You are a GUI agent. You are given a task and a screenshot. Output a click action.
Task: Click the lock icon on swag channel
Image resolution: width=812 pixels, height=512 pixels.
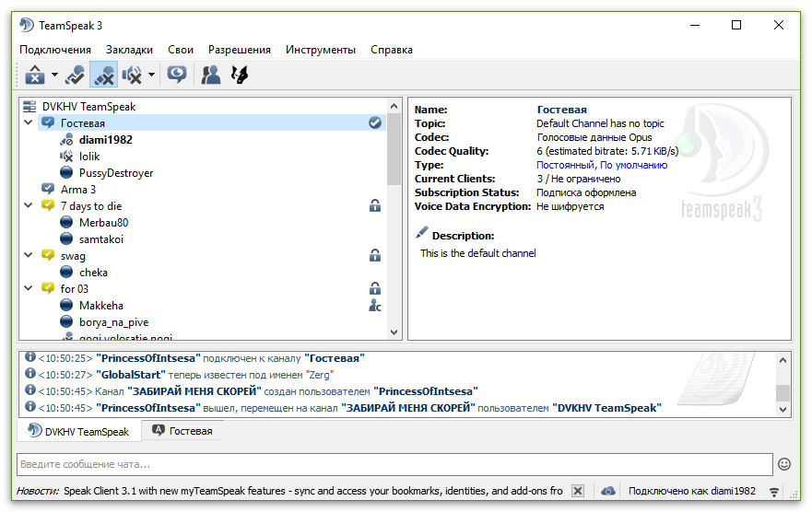tap(375, 256)
